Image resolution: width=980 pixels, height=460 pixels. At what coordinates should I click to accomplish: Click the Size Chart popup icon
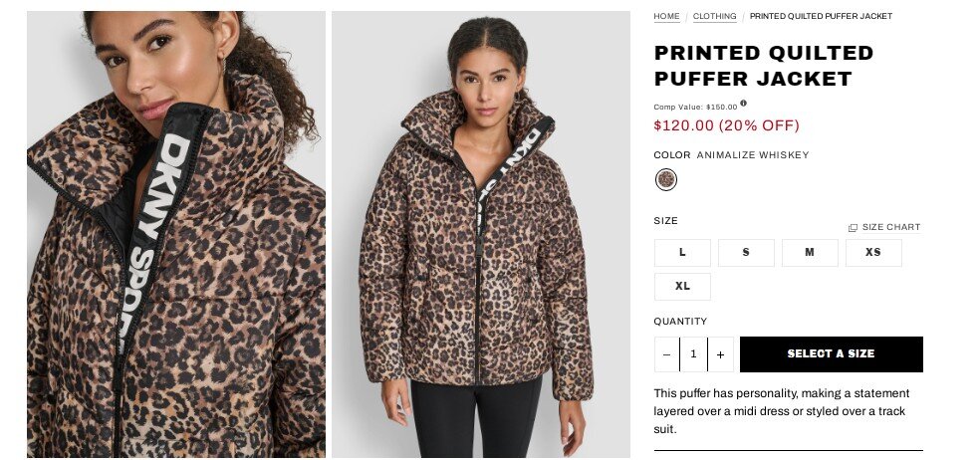point(853,227)
